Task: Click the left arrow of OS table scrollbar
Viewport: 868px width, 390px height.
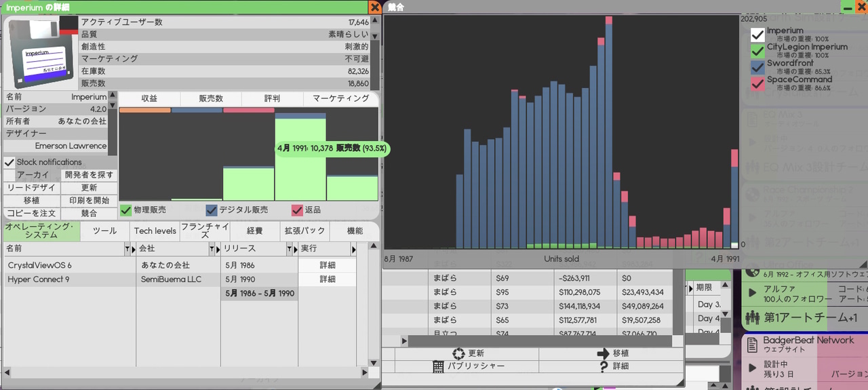Action: (x=7, y=372)
